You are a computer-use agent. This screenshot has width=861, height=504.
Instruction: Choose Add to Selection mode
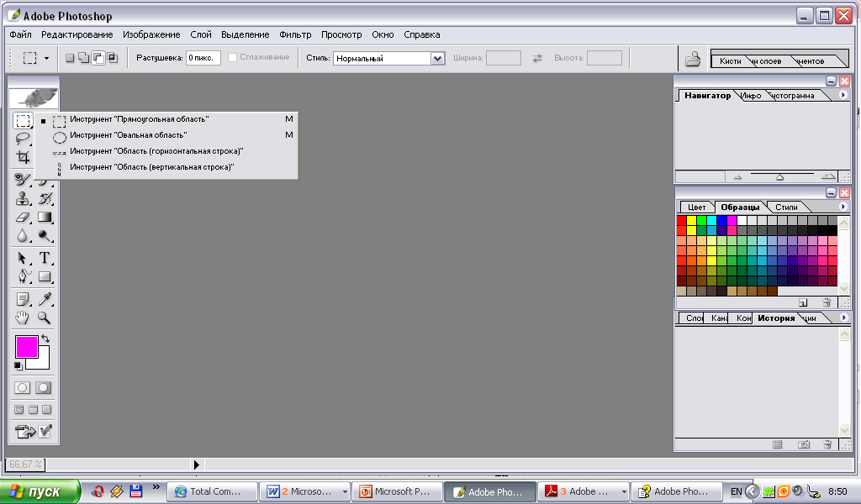83,58
